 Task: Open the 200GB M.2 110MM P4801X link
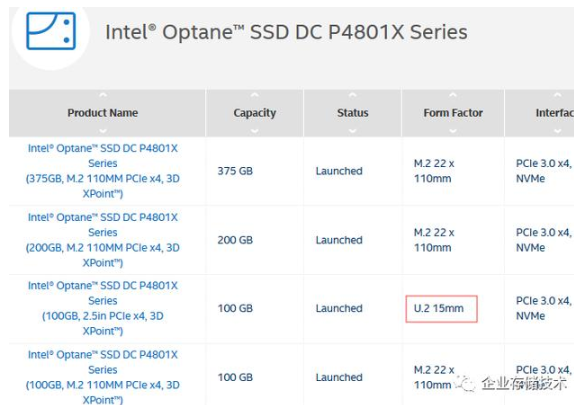(103, 240)
